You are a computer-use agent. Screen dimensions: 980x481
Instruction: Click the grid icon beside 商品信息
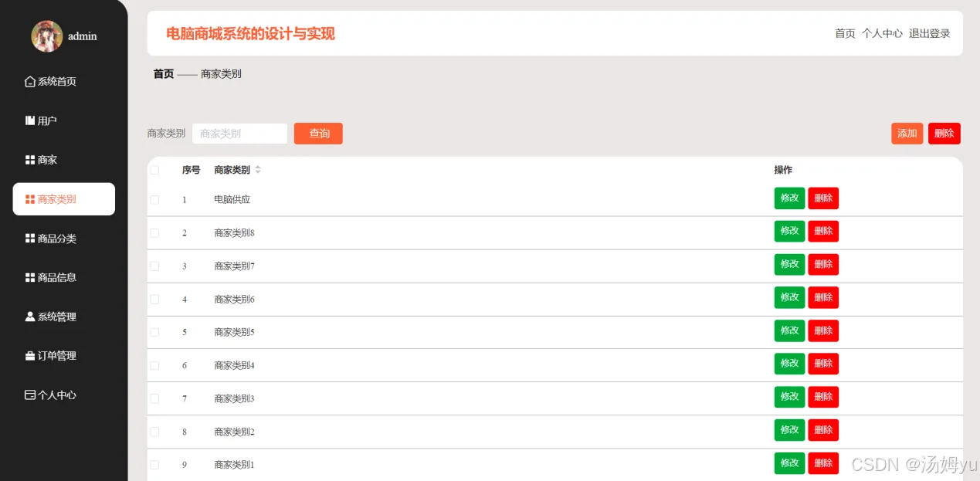click(30, 277)
